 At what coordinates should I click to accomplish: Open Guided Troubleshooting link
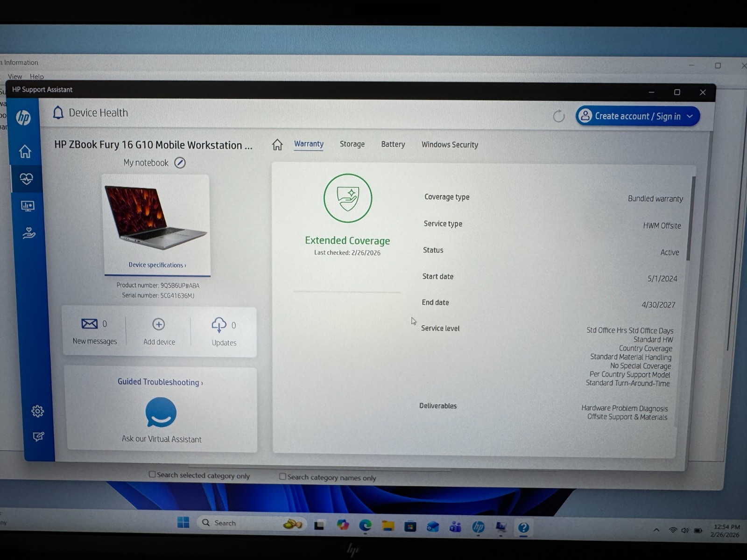coord(160,382)
